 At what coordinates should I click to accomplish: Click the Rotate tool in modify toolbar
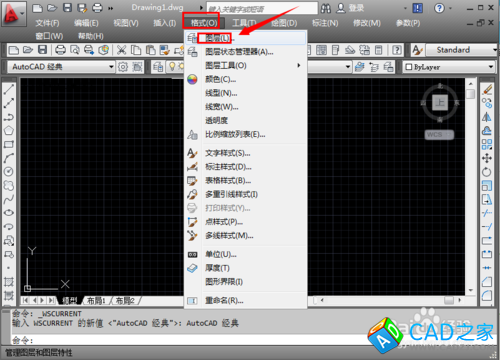487,172
